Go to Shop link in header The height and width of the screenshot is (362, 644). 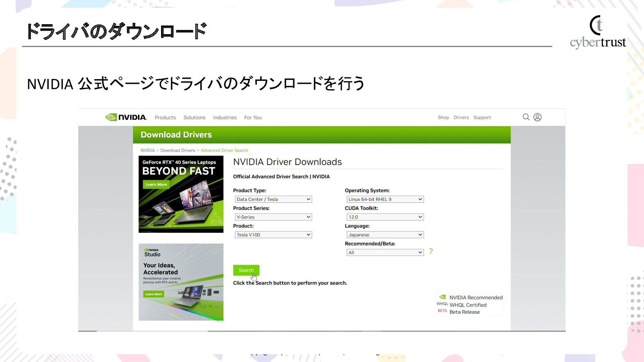443,117
